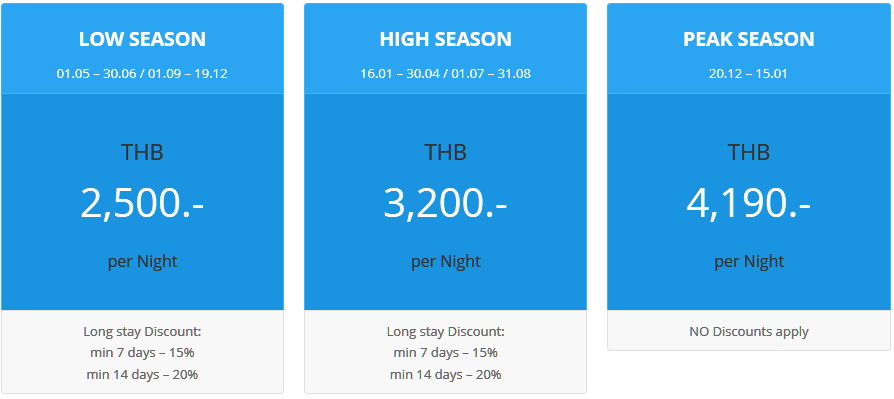Select the high season date range text
The image size is (894, 399).
coord(445,74)
